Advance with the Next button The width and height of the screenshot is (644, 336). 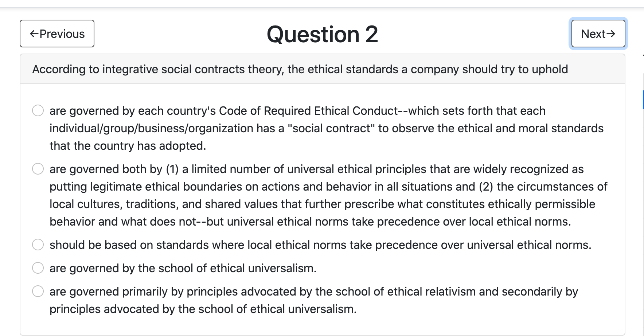coord(598,34)
